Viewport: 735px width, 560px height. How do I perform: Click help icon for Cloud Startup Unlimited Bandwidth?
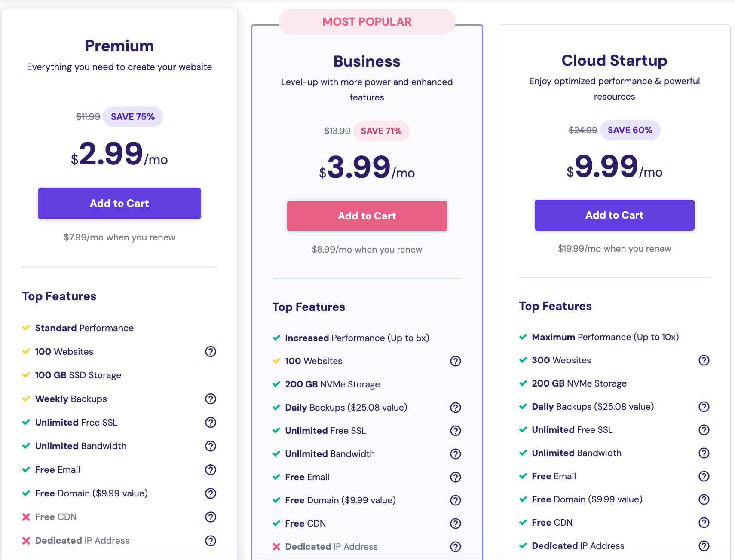[x=704, y=453]
